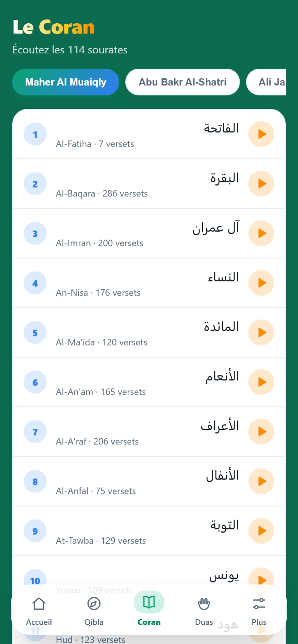Screen dimensions: 298x644
Task: Switch reciter to Abu Bakr Al-Shatri
Action: (183, 82)
